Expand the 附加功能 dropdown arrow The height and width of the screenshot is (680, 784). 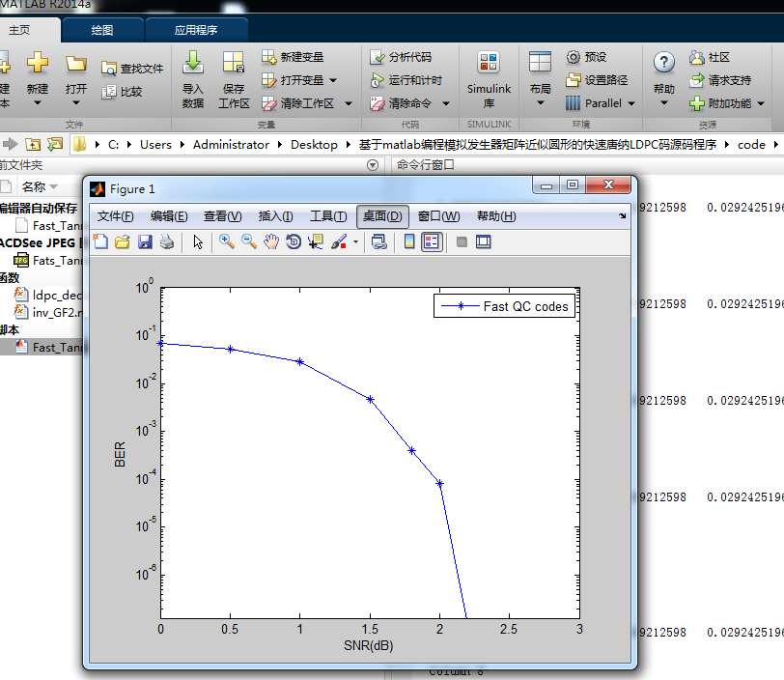click(761, 103)
